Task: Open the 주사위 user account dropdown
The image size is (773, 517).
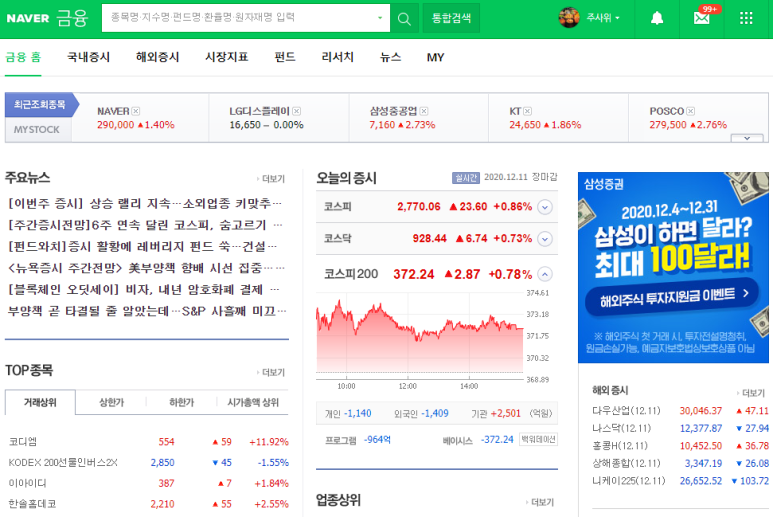Action: (603, 18)
